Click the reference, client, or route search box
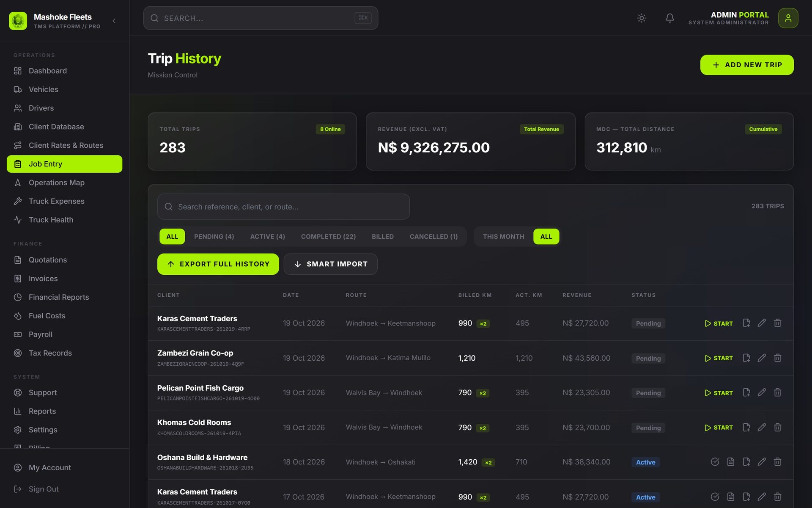This screenshot has height=508, width=812. tap(283, 207)
